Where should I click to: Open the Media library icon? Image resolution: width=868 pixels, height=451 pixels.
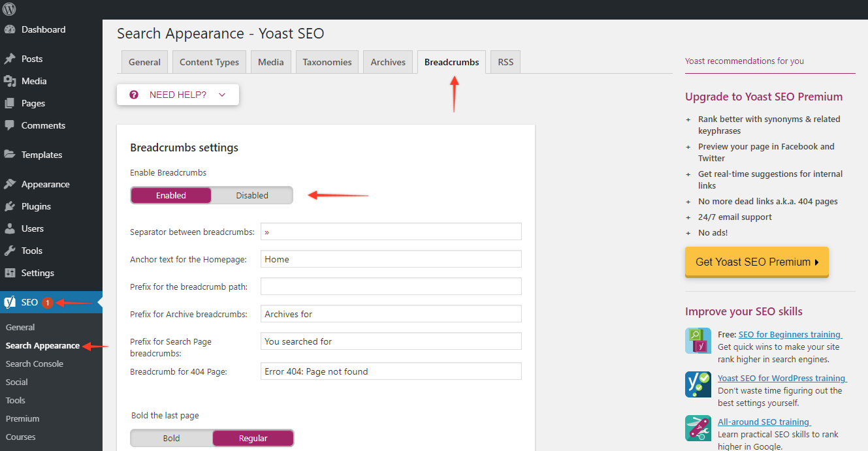pyautogui.click(x=12, y=80)
